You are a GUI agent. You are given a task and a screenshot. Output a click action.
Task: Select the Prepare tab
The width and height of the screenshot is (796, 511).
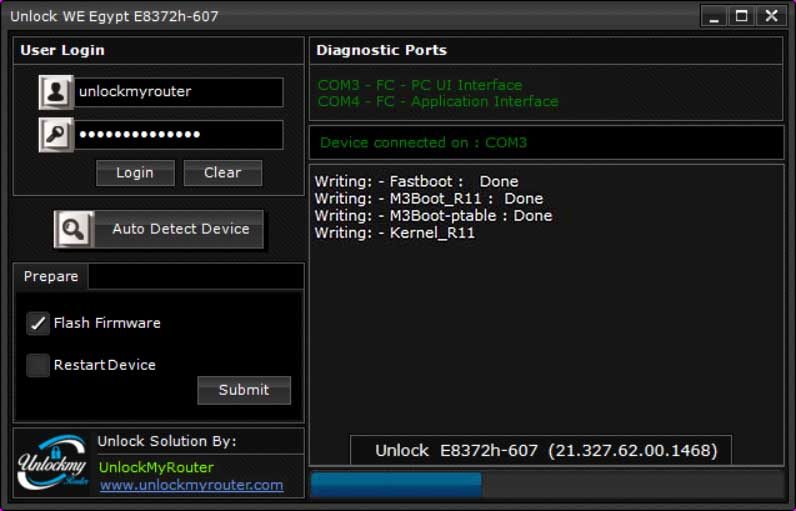(x=51, y=276)
